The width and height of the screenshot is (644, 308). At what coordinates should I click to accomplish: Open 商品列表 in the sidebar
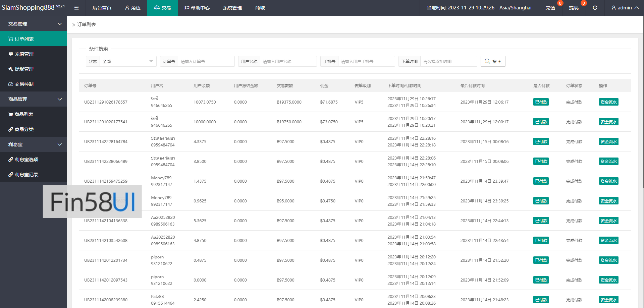(23, 114)
